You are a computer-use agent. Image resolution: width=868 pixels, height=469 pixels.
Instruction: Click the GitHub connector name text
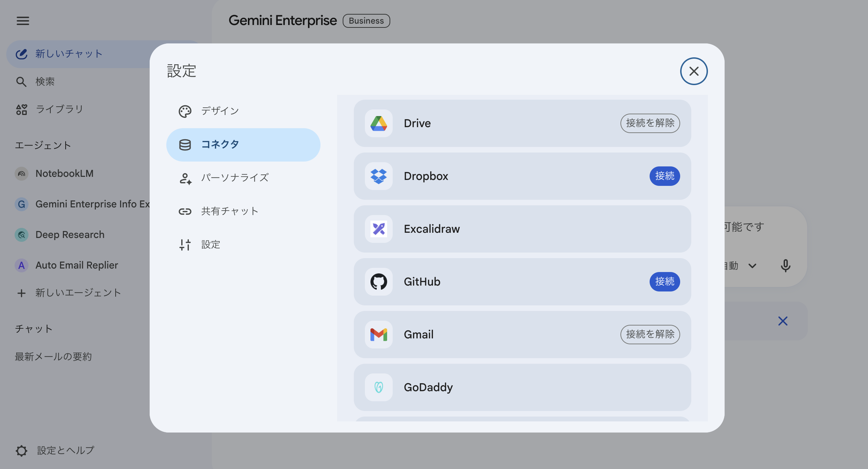tap(422, 282)
